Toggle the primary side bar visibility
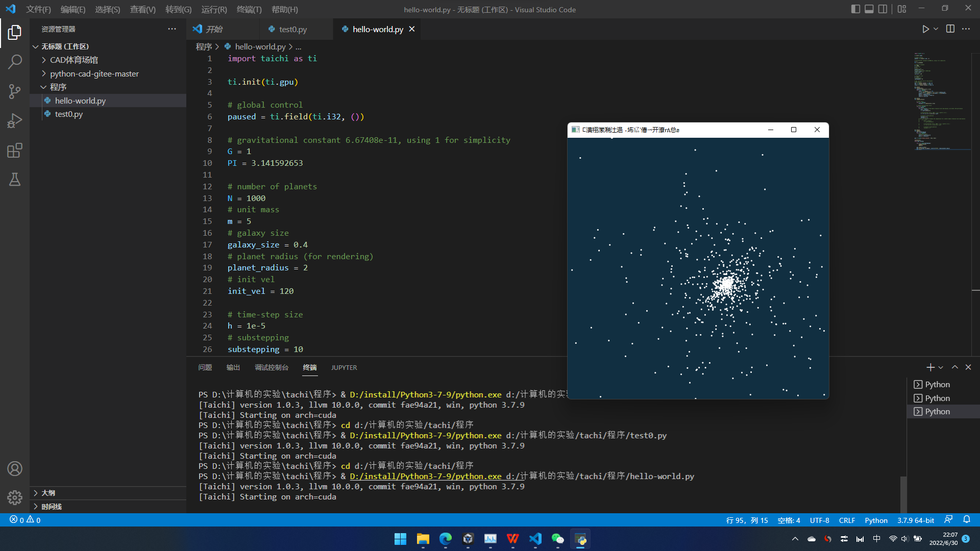The height and width of the screenshot is (551, 980). point(855,9)
